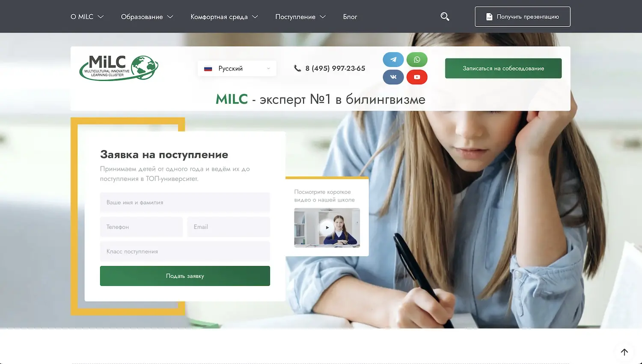Click the Email input field

tap(229, 227)
